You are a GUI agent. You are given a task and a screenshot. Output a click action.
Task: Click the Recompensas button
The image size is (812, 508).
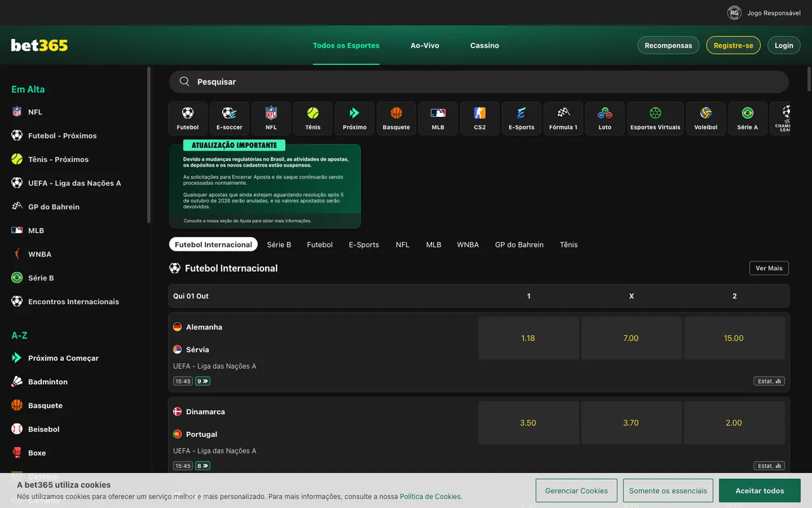(668, 45)
